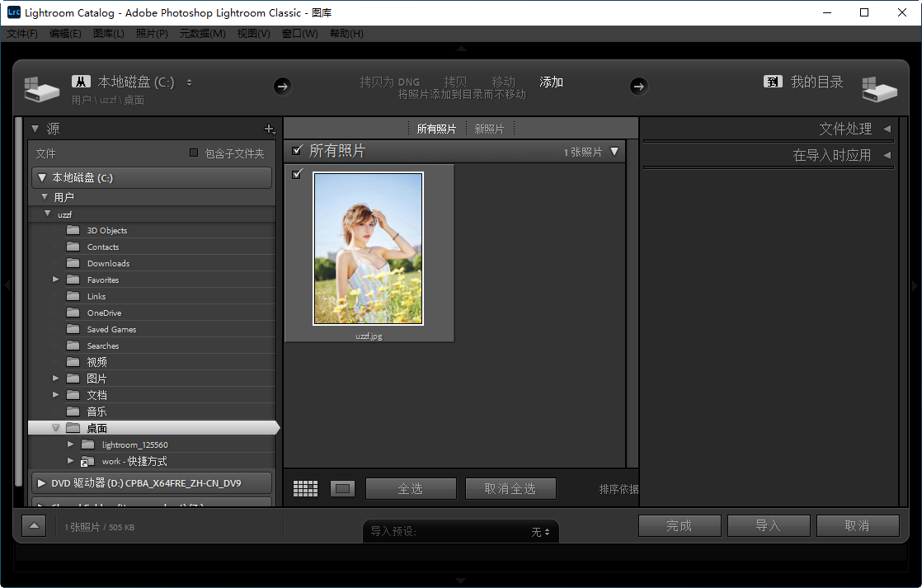The width and height of the screenshot is (922, 588).
Task: Collapse the 文件处理 panel
Action: tap(887, 129)
